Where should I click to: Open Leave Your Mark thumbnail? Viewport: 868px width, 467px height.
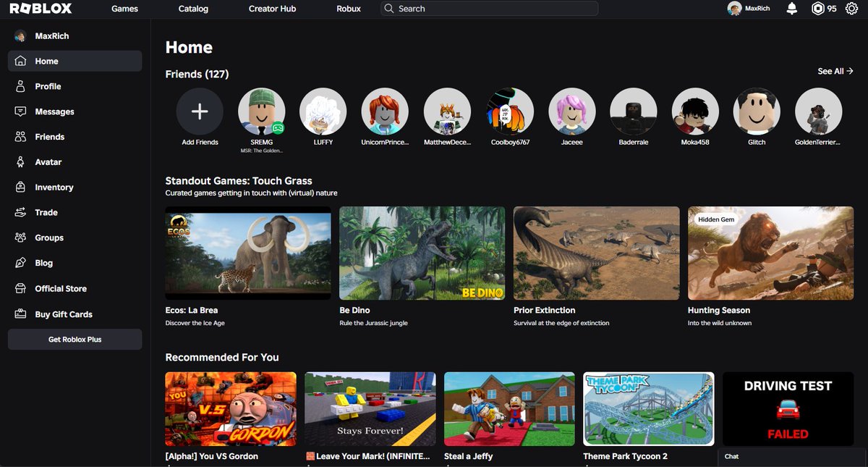pos(370,409)
